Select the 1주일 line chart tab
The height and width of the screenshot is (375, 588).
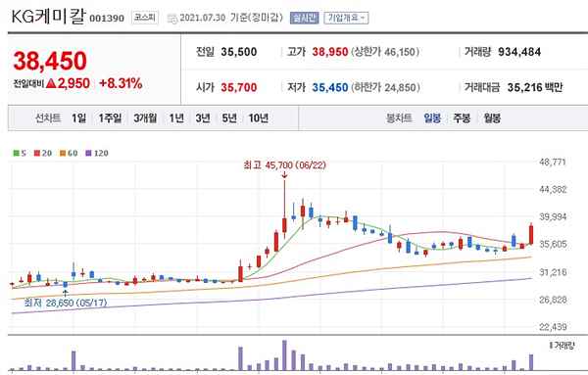(110, 118)
